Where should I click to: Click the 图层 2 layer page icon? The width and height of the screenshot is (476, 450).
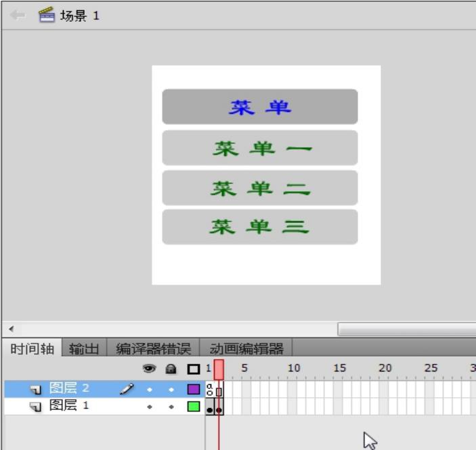pos(36,390)
